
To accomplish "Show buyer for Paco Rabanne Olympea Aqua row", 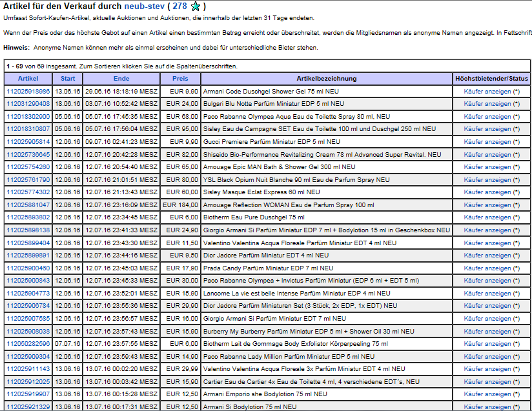I will 487,117.
